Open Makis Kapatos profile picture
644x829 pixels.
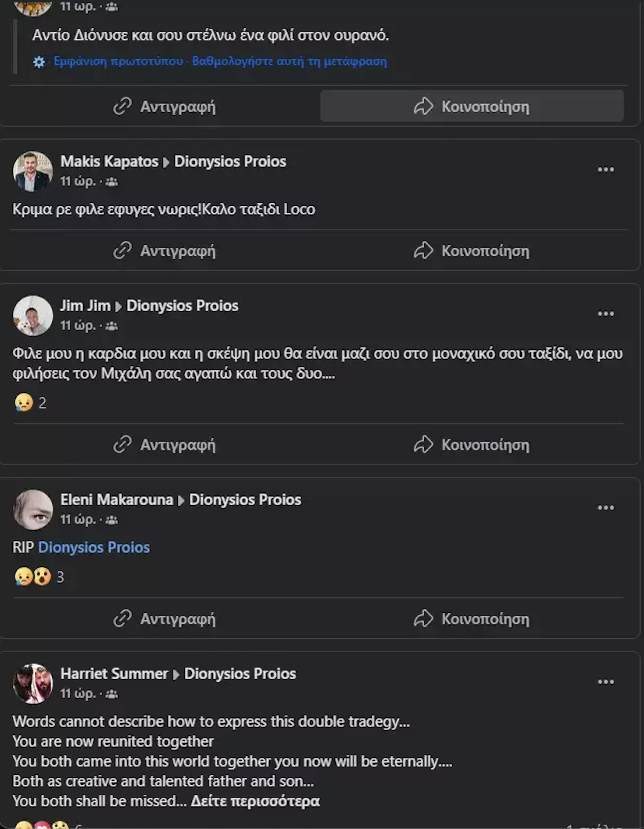coord(33,171)
